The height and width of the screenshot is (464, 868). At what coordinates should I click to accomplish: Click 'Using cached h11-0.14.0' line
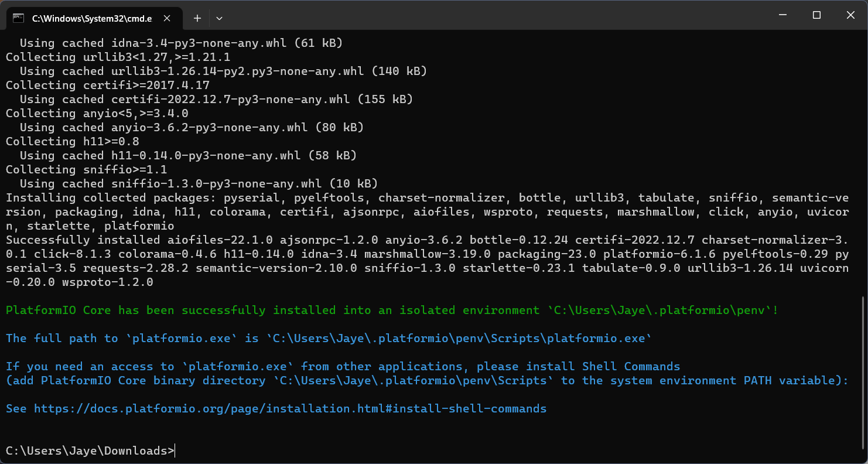tap(188, 155)
